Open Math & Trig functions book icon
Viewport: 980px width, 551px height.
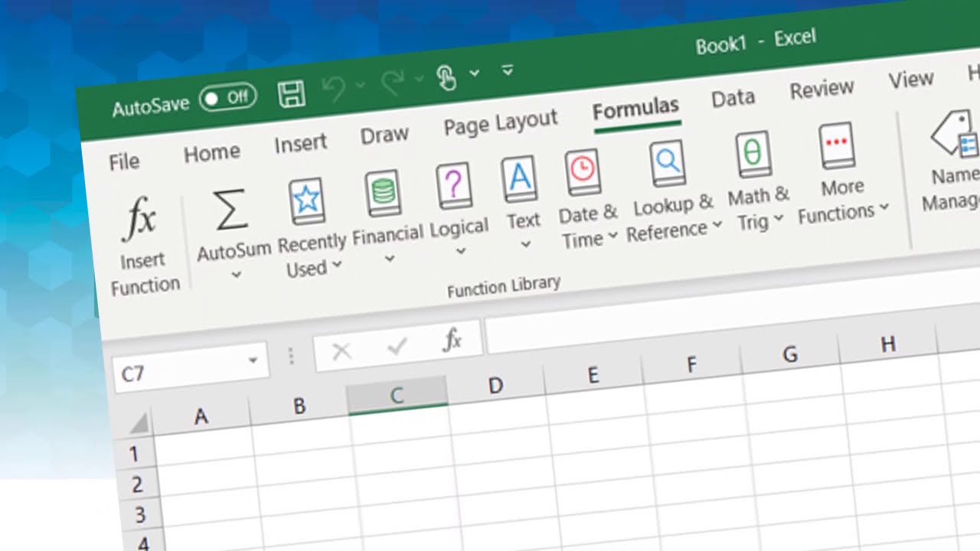pyautogui.click(x=753, y=154)
